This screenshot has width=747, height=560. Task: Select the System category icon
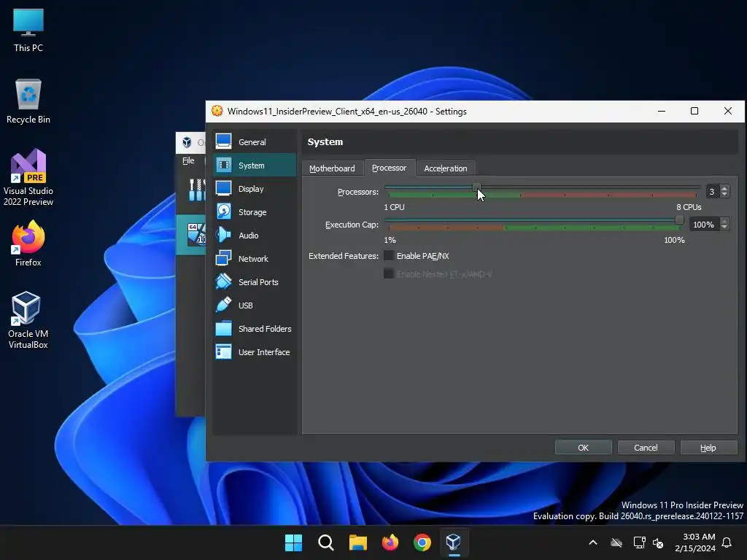223,165
